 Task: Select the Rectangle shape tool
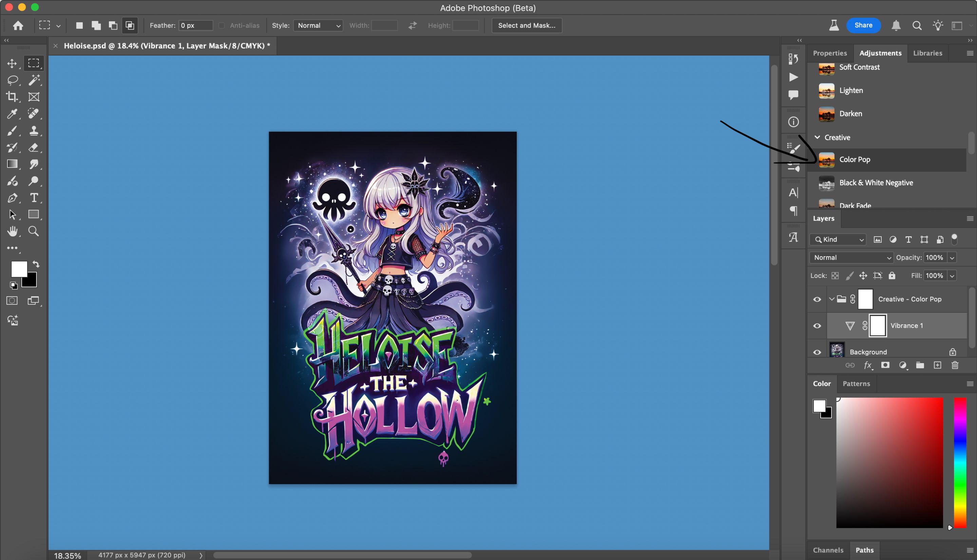[x=34, y=214]
